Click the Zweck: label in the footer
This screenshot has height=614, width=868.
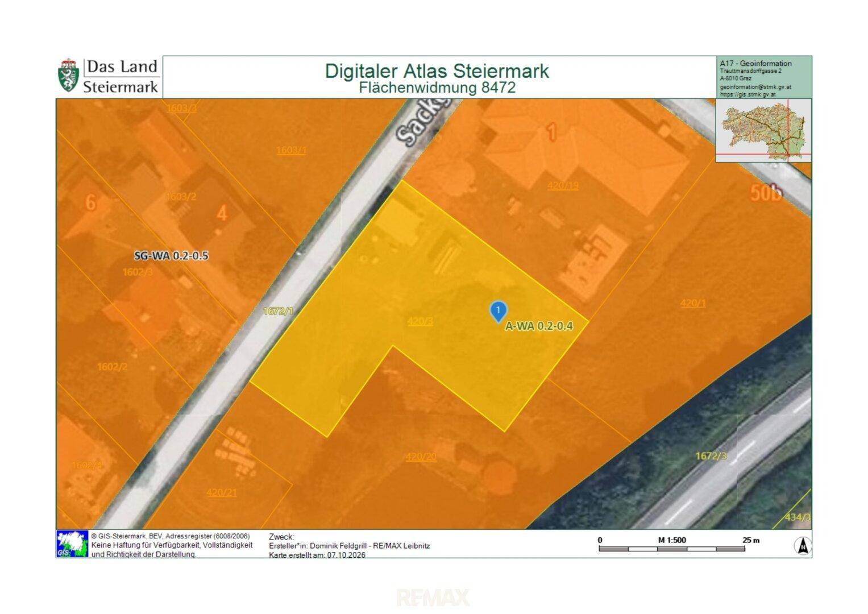(x=281, y=537)
